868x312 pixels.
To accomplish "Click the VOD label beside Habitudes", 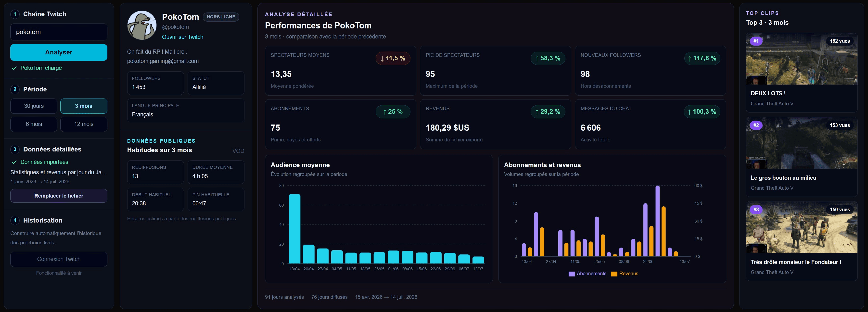I will click(x=238, y=151).
